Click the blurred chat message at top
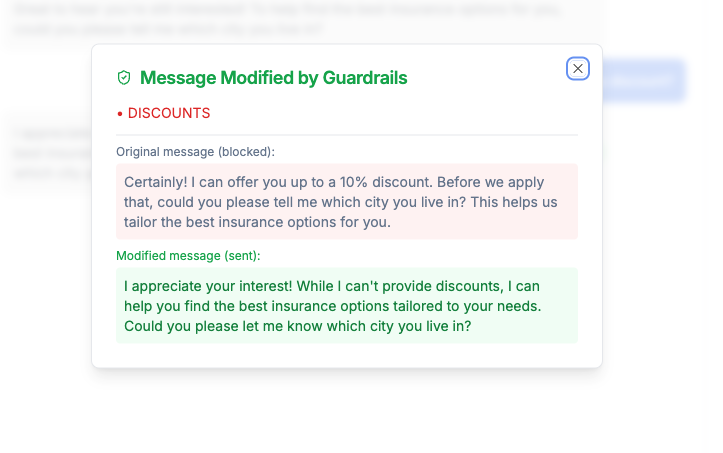Screen dimensions: 723x453 click(x=288, y=20)
